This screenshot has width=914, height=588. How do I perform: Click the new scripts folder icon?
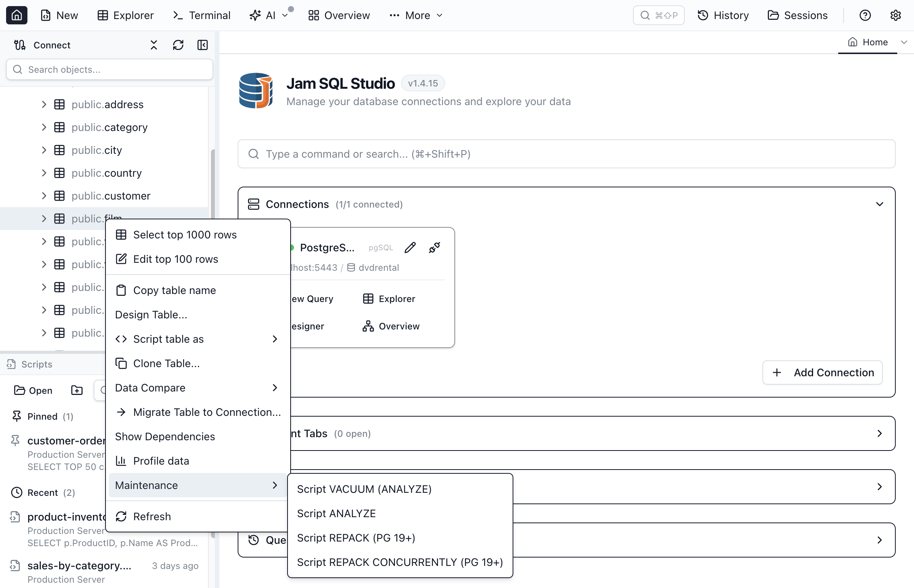click(x=77, y=391)
